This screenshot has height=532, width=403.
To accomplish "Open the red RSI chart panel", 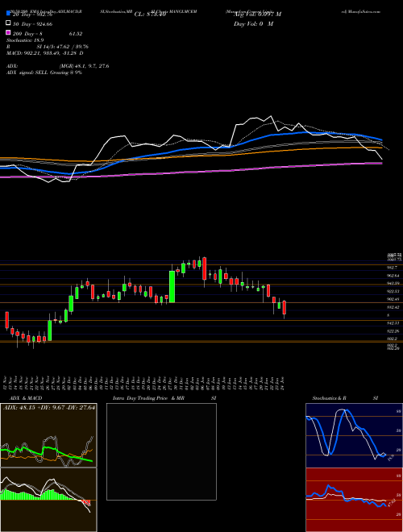I will 354,500.
